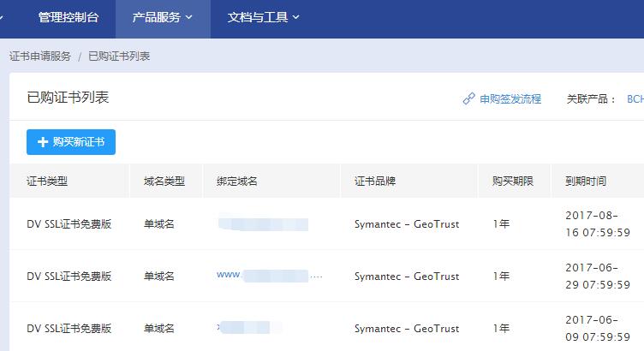Click the 域名类型 column header
644x351 pixels.
tap(164, 181)
